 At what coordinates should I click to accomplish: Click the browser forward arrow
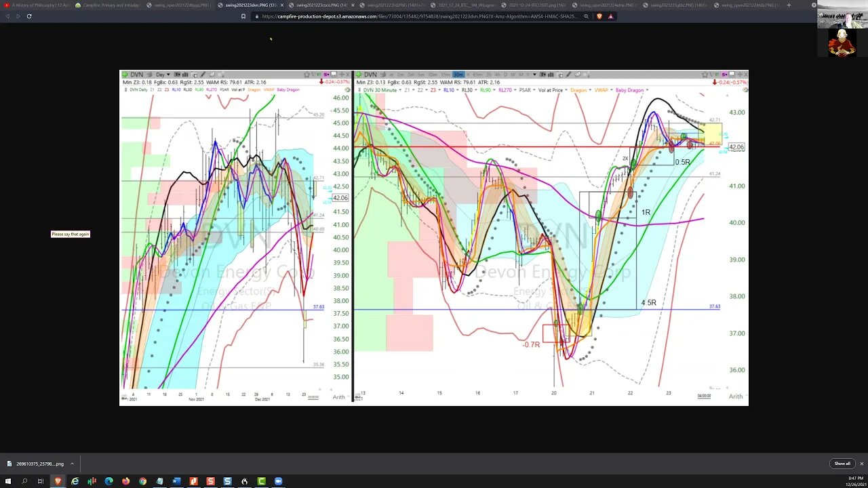[18, 16]
